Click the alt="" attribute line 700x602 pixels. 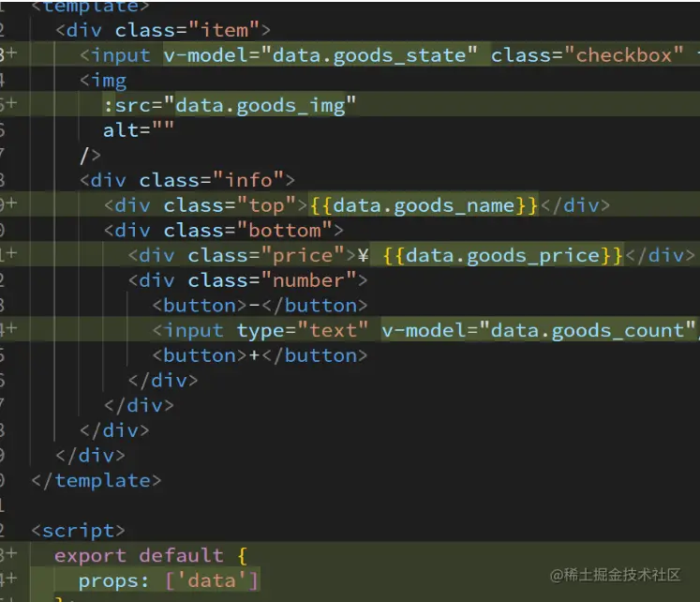(x=139, y=130)
